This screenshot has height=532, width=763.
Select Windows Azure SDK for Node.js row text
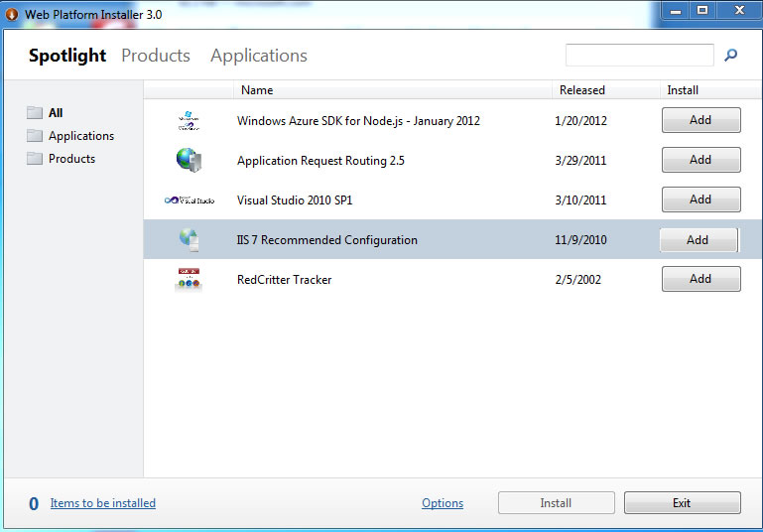358,121
